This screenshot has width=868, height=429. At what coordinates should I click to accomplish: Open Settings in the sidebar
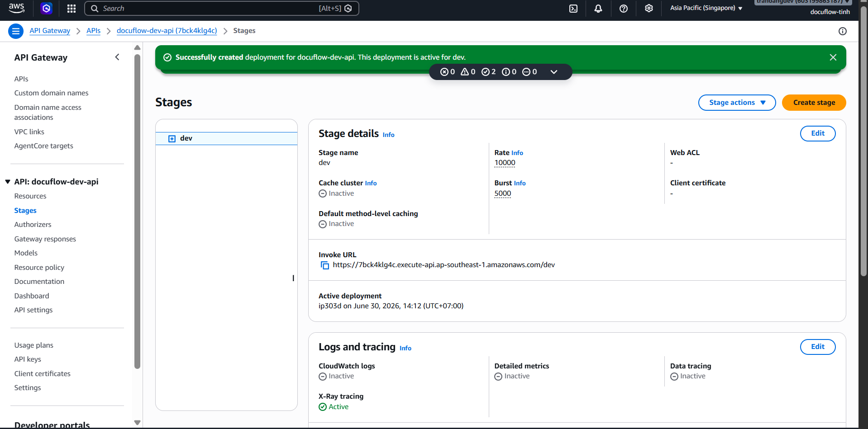(27, 388)
